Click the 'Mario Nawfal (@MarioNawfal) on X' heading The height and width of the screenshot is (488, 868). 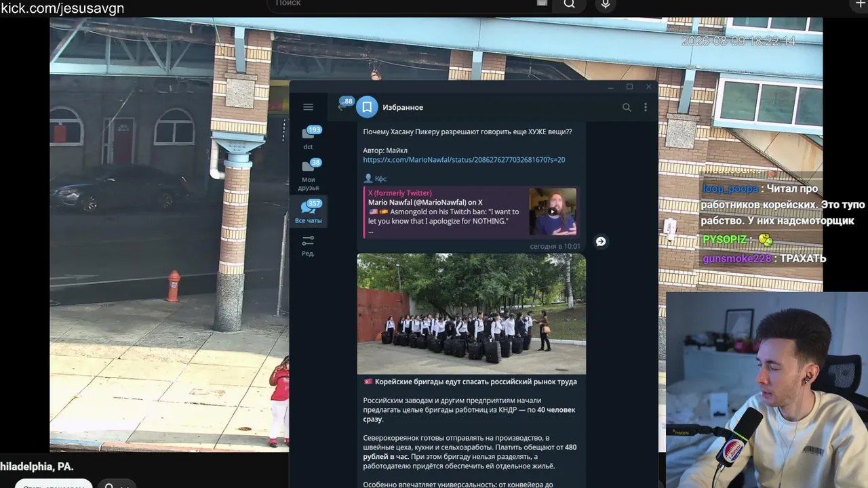coord(425,202)
